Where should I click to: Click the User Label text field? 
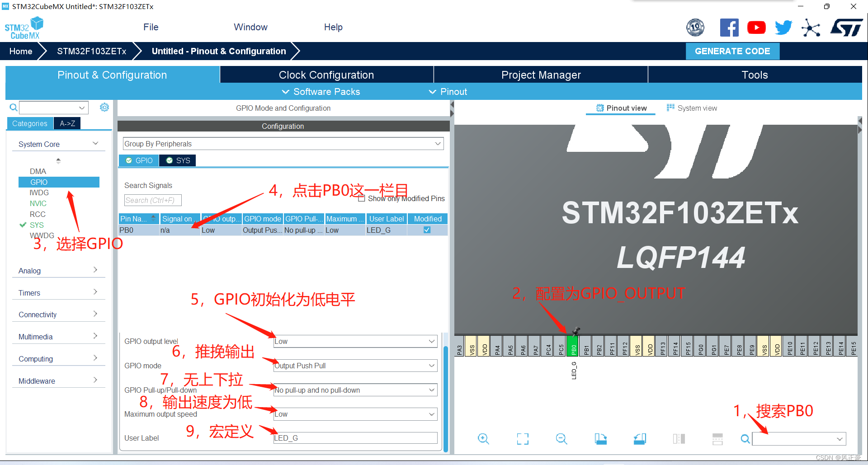pos(355,438)
